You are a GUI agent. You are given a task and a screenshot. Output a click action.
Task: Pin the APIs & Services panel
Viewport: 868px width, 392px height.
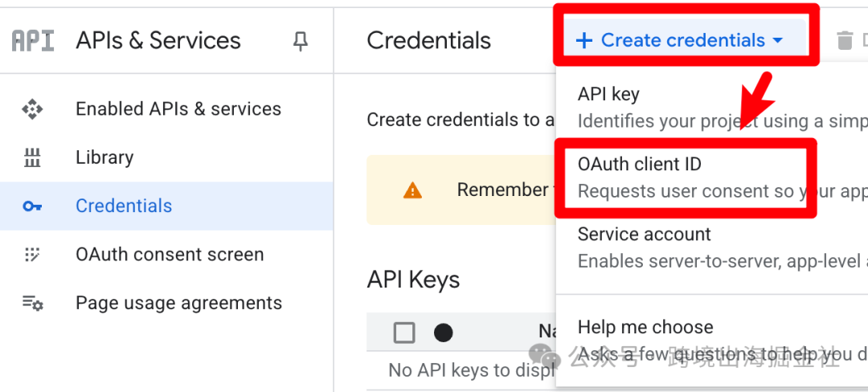click(300, 41)
